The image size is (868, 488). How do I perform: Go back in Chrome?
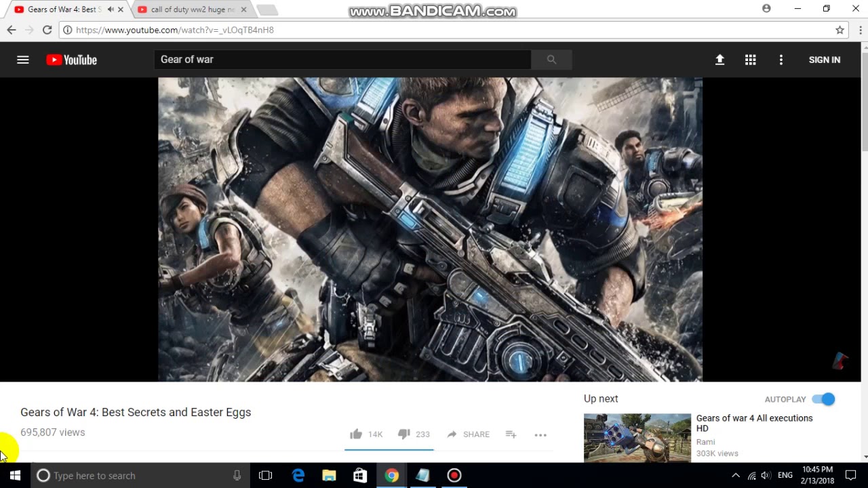(x=12, y=30)
